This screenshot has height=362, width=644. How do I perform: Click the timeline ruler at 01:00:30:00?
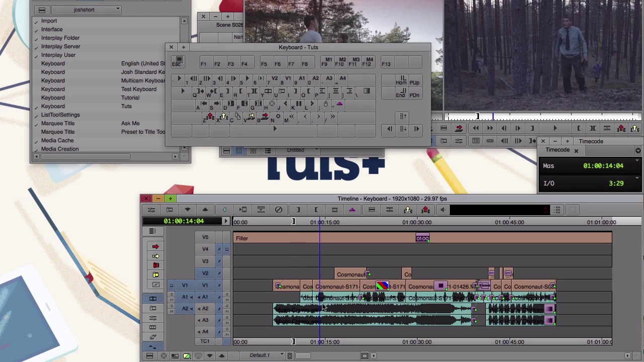(417, 222)
